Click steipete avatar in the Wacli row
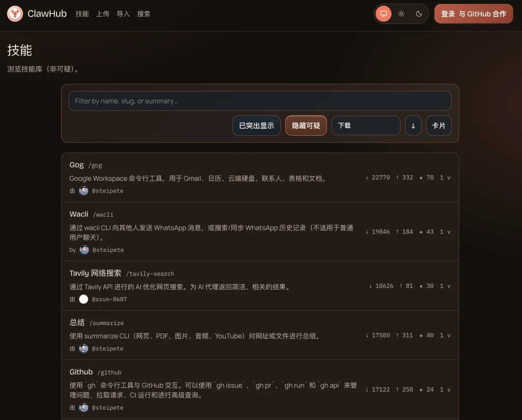522x420 pixels. click(84, 249)
